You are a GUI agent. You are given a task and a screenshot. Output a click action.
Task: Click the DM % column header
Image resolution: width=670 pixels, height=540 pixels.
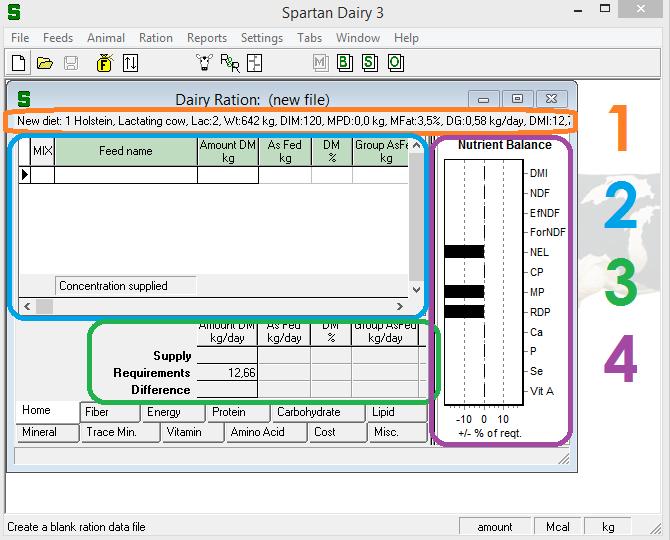332,151
